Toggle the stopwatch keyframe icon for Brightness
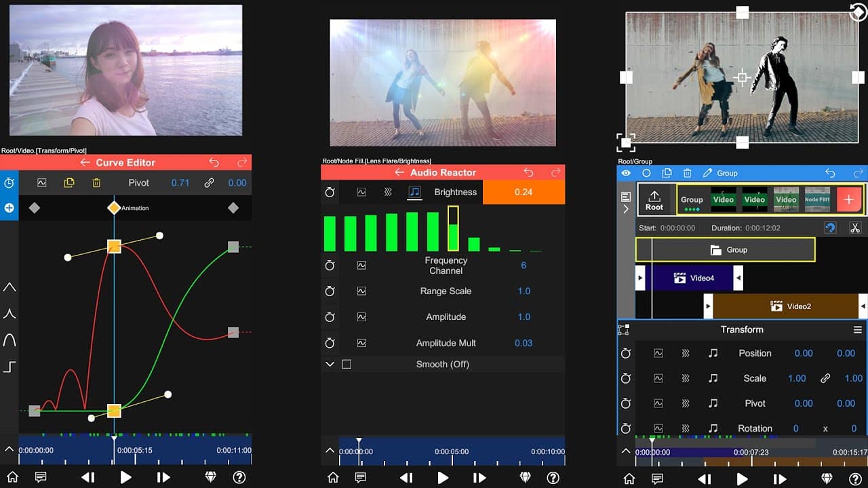The width and height of the screenshot is (868, 488). click(x=330, y=192)
